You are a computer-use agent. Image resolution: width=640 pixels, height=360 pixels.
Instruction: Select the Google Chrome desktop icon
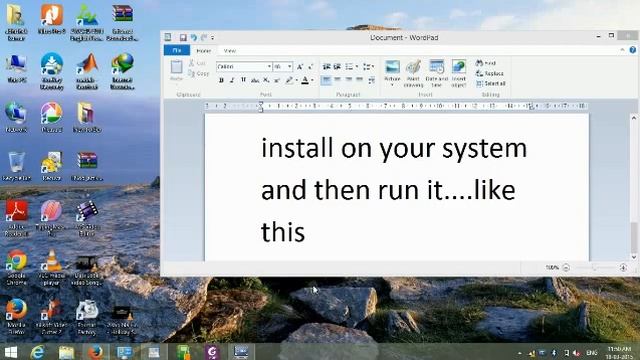(x=16, y=267)
